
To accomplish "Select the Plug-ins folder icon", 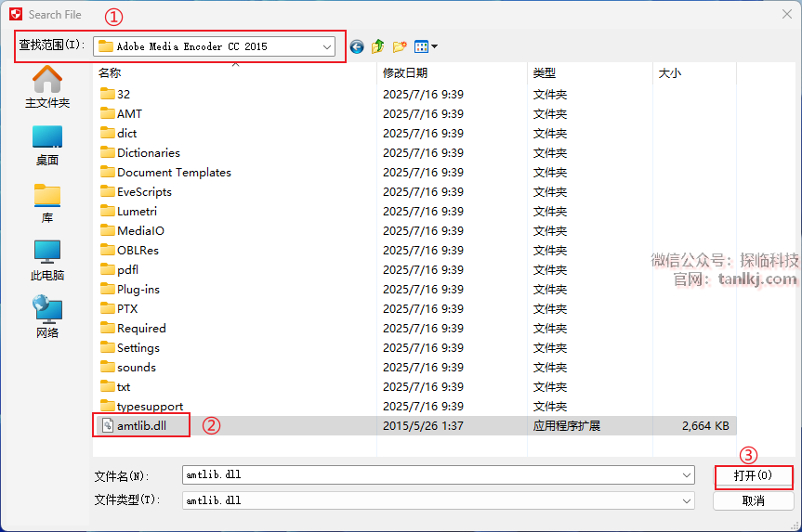I will (108, 289).
